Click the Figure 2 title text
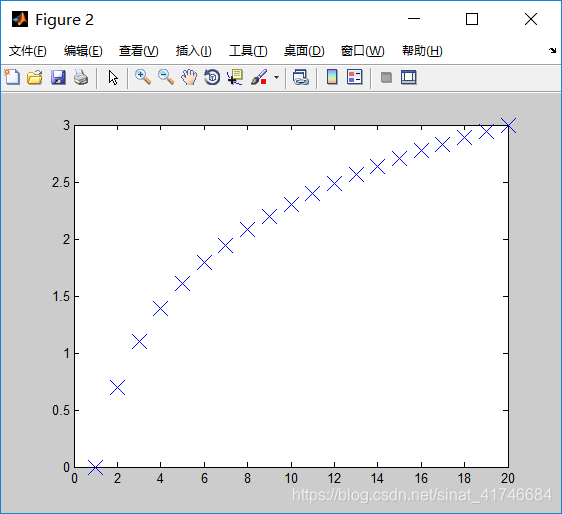This screenshot has height=514, width=562. tap(65, 20)
